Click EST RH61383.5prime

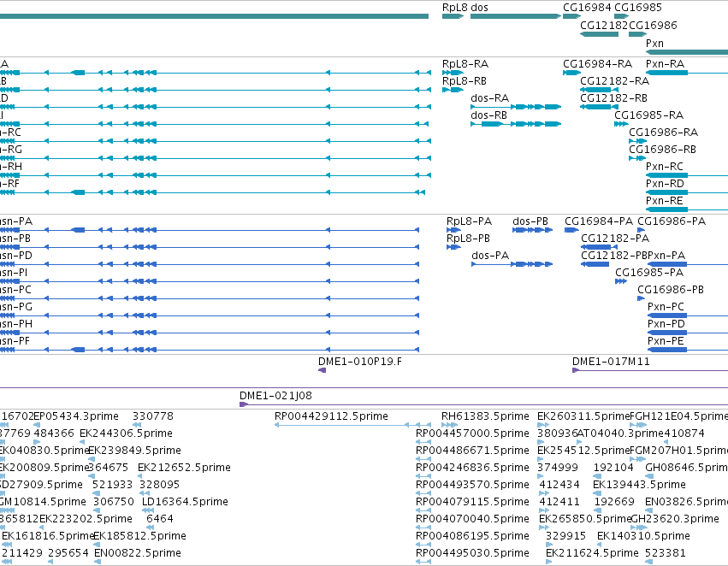click(x=485, y=416)
